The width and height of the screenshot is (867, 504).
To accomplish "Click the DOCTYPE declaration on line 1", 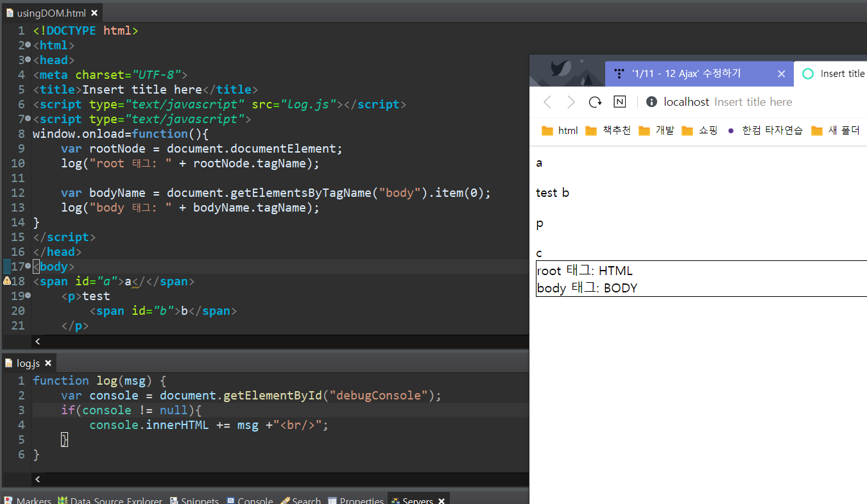I will pos(85,30).
